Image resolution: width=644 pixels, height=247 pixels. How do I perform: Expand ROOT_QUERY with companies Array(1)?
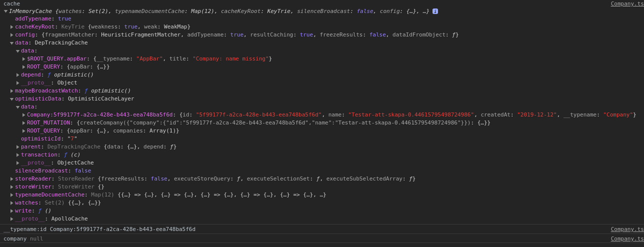24,131
